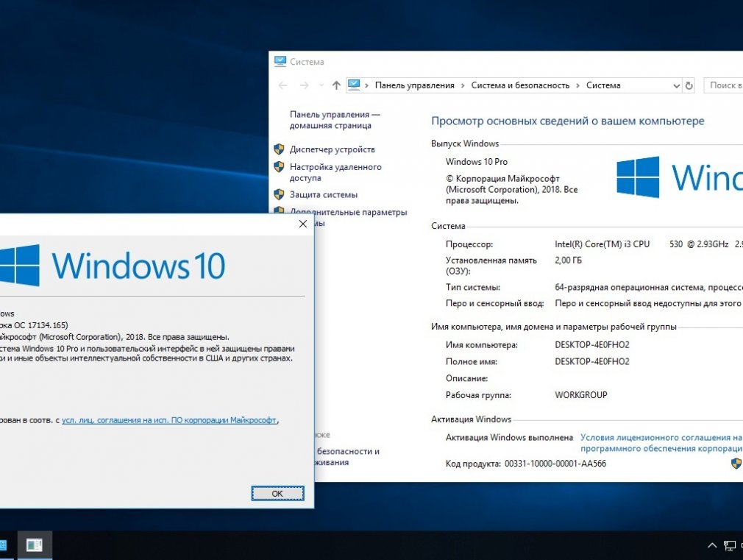Open license terms link 'Условия лицензионного соглашения'

[661, 443]
